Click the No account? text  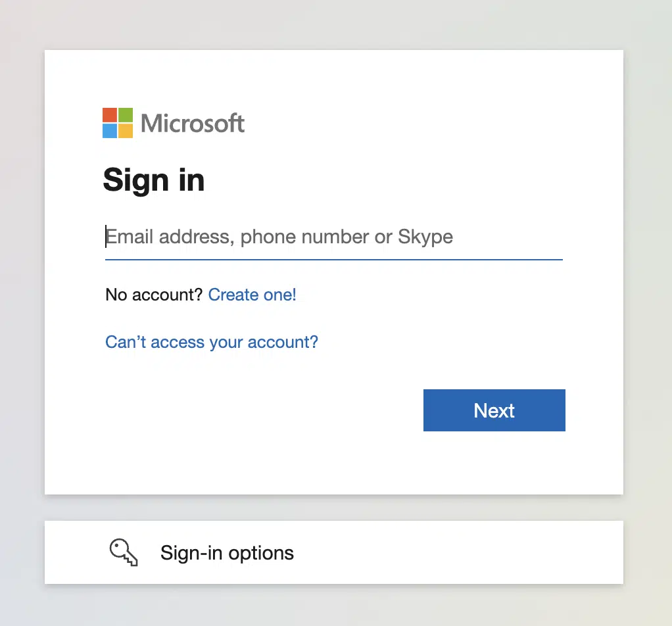point(153,295)
